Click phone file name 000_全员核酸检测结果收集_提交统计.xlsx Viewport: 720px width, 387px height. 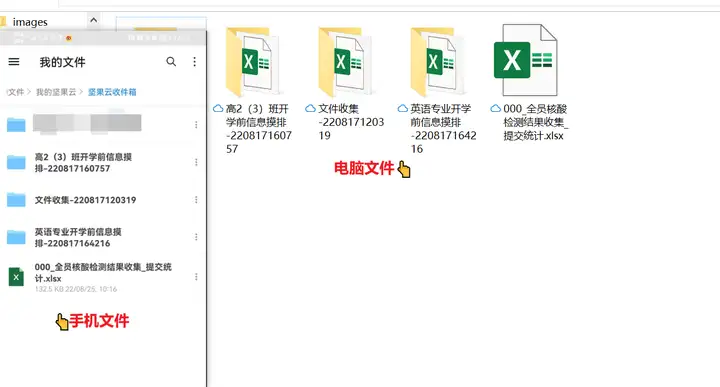click(x=103, y=273)
